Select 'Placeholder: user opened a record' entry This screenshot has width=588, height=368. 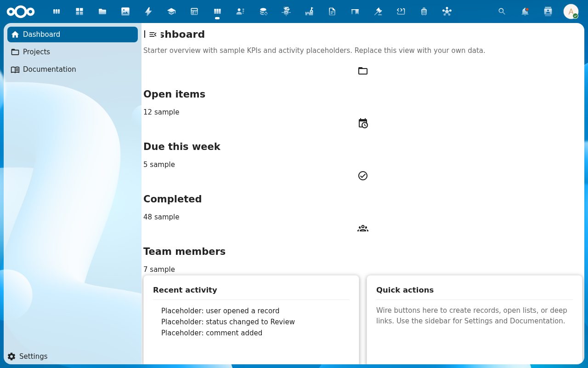pos(220,311)
